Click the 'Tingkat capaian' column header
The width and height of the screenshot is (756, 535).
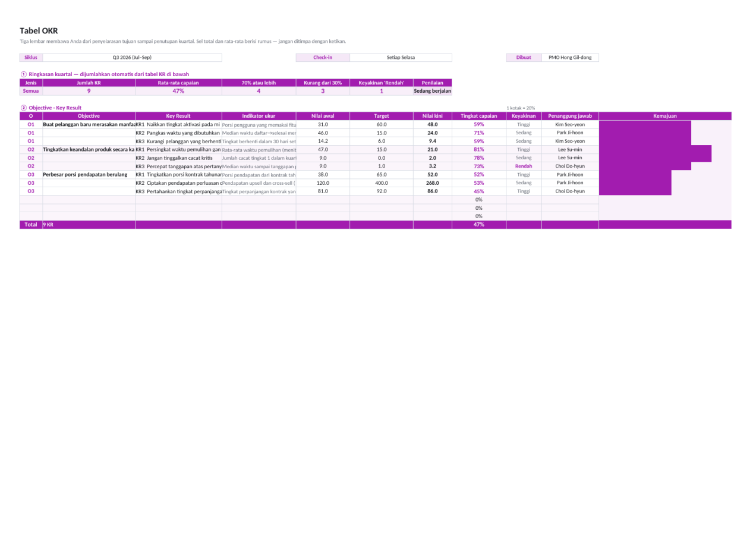(479, 116)
